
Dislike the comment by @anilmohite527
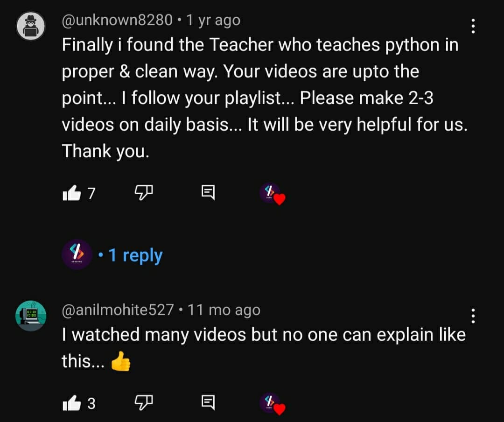click(143, 402)
